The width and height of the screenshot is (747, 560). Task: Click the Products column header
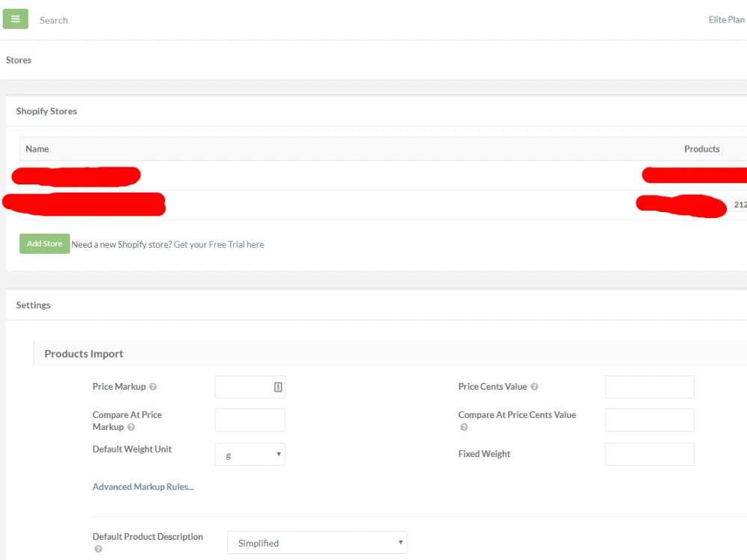[701, 149]
